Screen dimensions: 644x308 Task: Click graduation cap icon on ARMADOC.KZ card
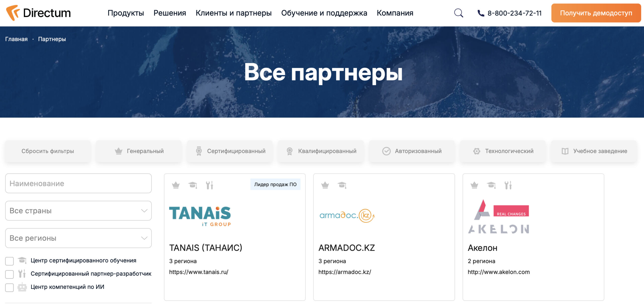[342, 185]
